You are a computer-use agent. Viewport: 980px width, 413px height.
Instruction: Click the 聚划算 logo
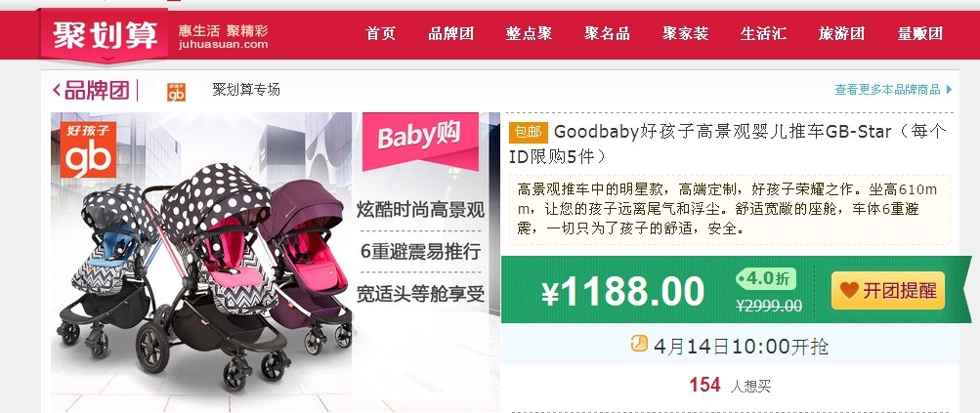click(105, 35)
